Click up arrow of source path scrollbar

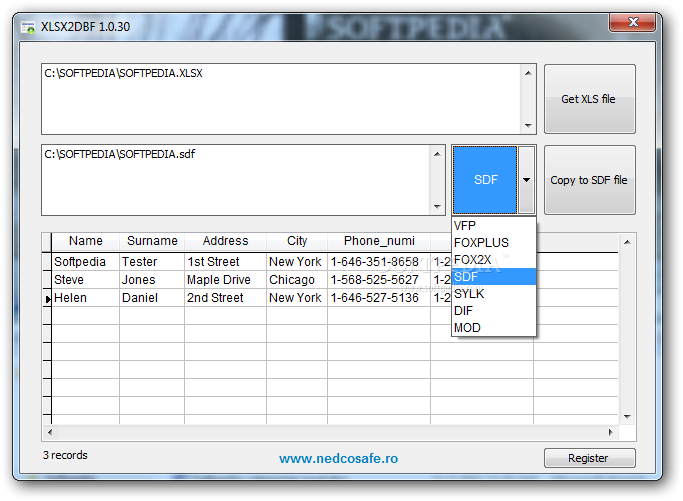point(528,73)
